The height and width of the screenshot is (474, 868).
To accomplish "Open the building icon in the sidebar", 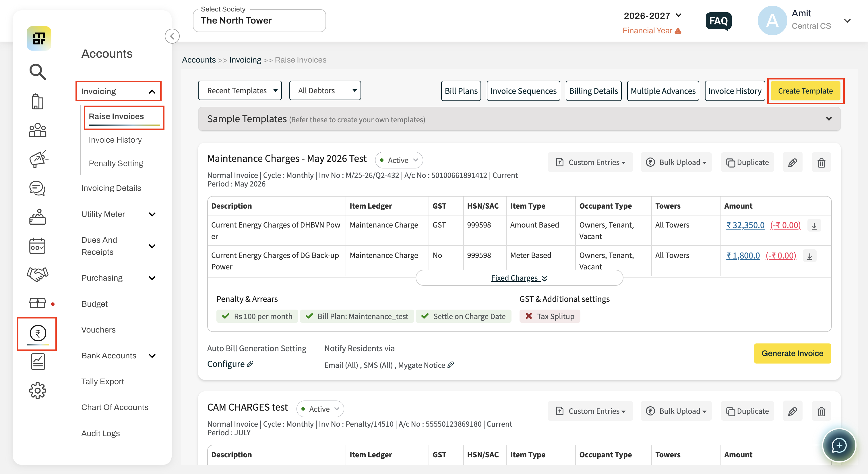I will (x=37, y=101).
